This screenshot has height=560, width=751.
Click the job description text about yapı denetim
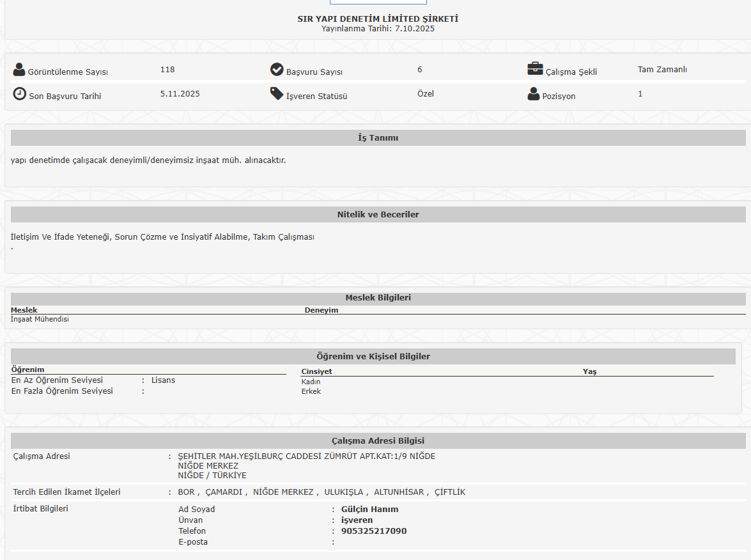click(148, 160)
